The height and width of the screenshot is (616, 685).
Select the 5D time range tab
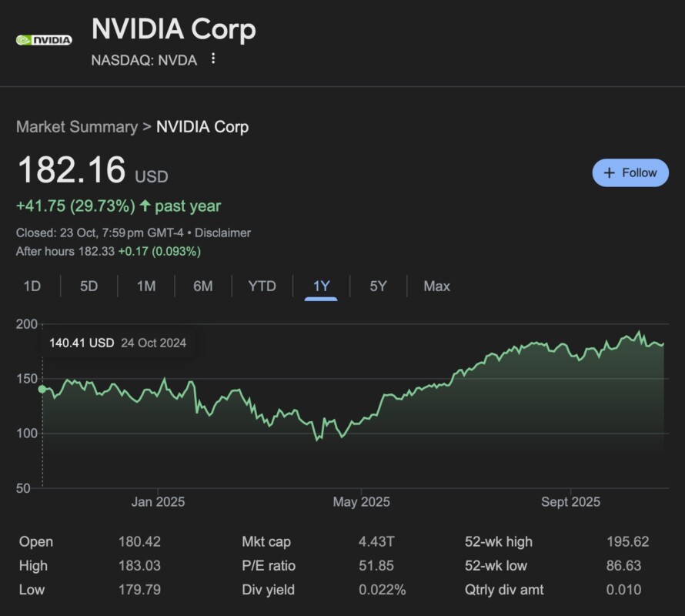(x=89, y=286)
